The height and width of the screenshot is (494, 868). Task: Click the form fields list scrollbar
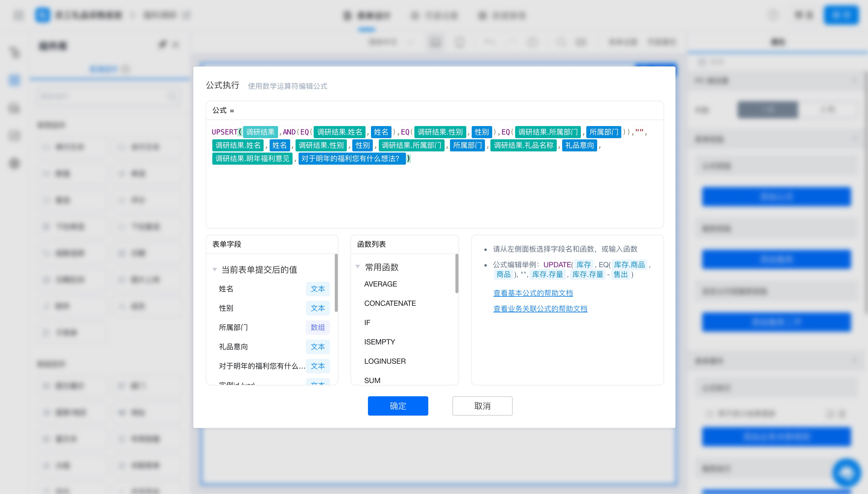pos(336,282)
